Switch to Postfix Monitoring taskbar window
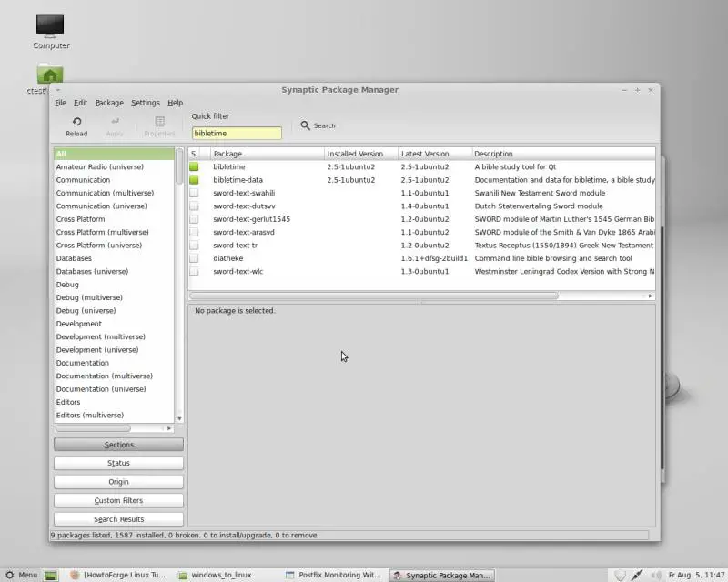This screenshot has width=728, height=582. coord(333,575)
